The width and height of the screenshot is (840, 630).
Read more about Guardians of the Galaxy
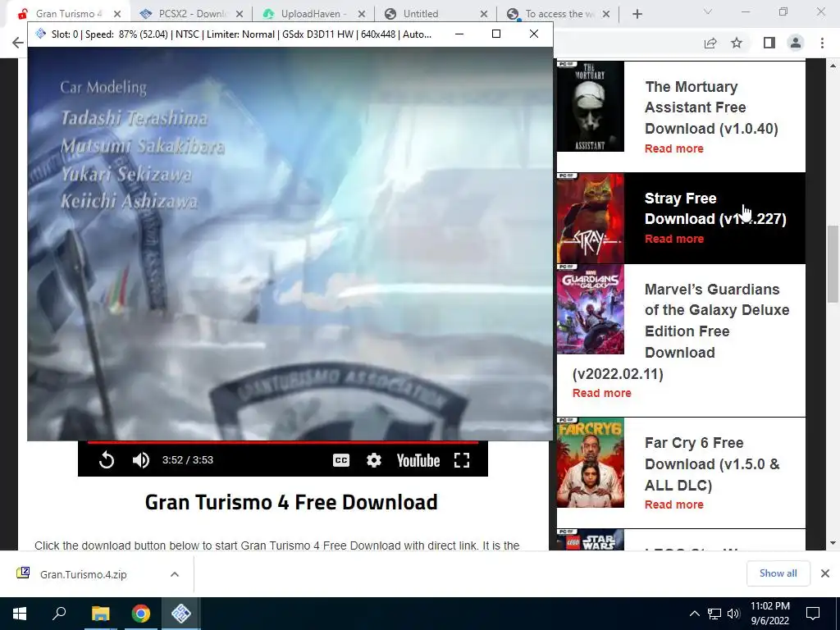point(601,393)
